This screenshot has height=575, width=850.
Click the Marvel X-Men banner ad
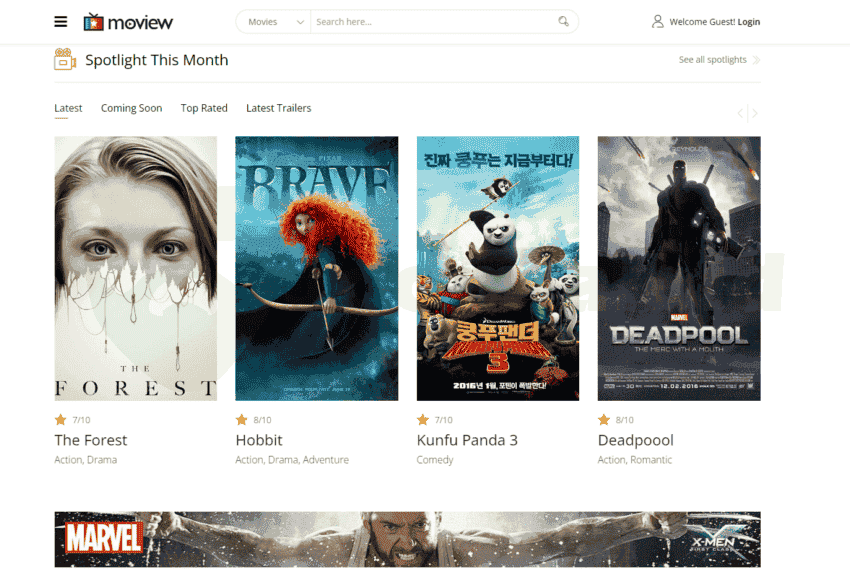407,539
